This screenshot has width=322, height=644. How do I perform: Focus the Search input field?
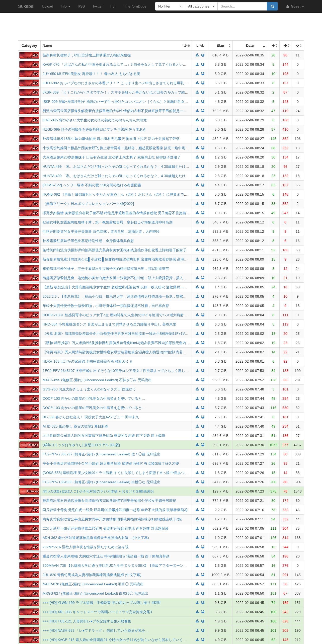pyautogui.click(x=242, y=6)
